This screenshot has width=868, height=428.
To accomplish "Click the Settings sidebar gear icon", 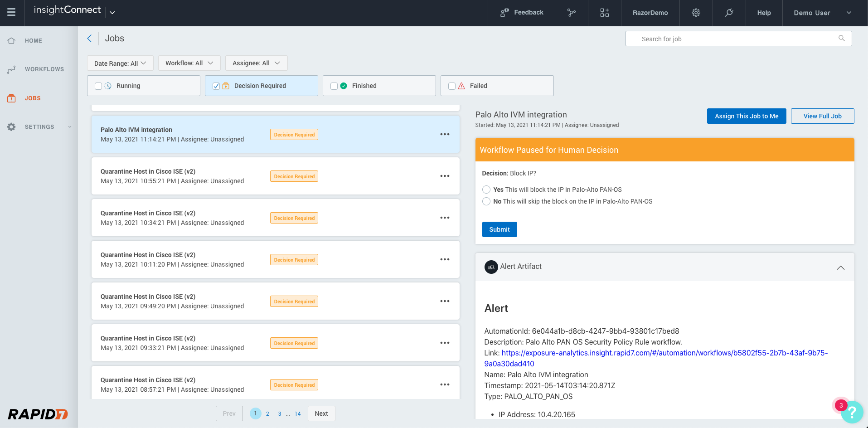I will tap(11, 127).
